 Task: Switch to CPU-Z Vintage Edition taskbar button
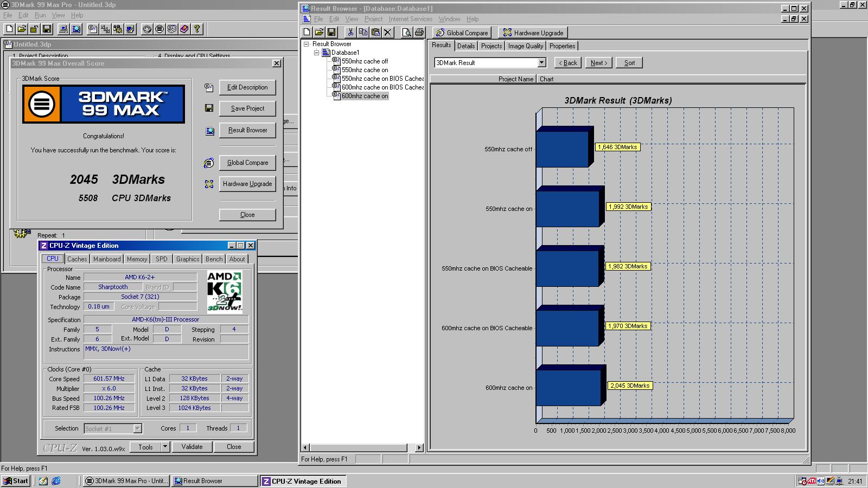tap(302, 481)
